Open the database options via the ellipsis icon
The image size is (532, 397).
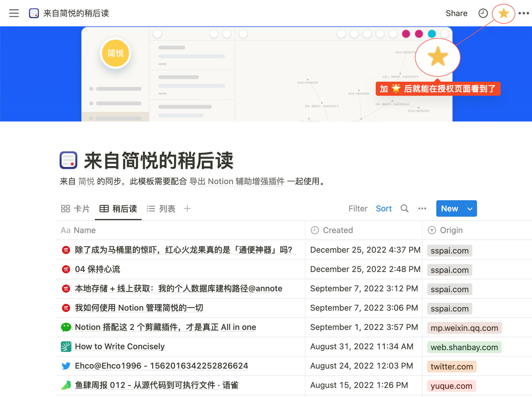422,208
